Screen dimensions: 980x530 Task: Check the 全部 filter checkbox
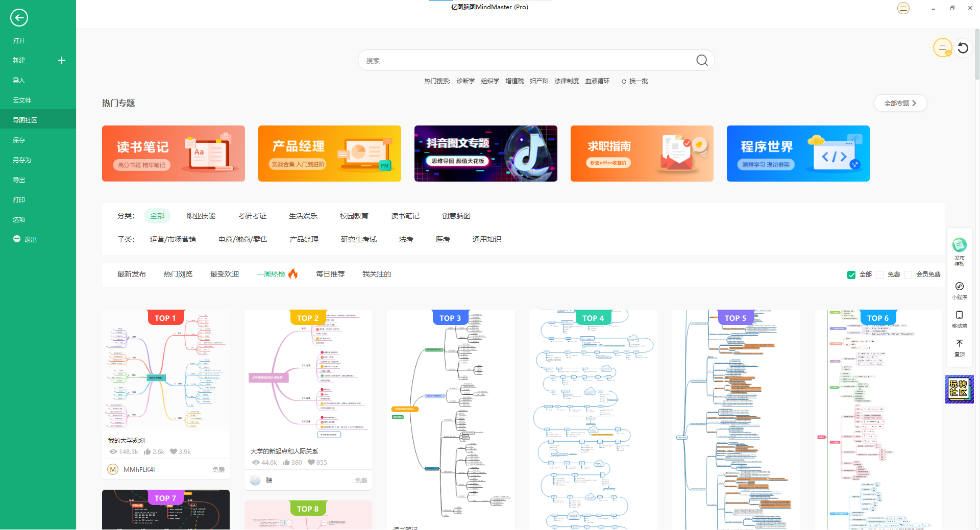pos(851,275)
